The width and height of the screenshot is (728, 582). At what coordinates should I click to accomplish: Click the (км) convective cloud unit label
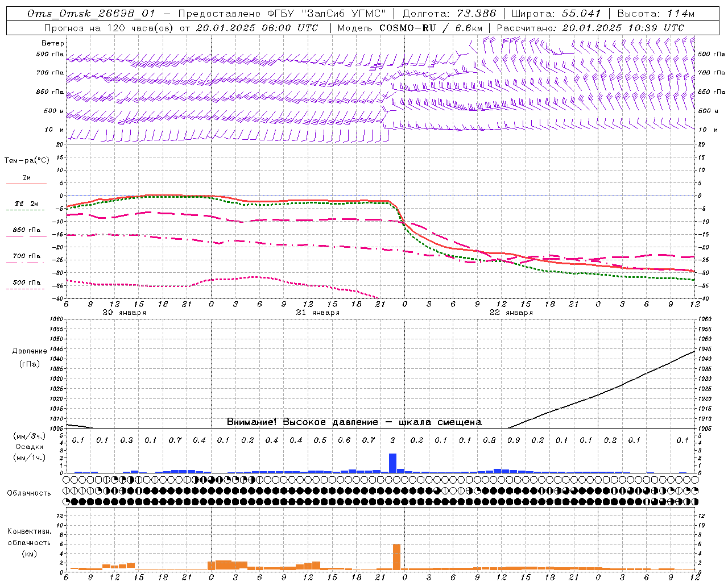coord(30,554)
